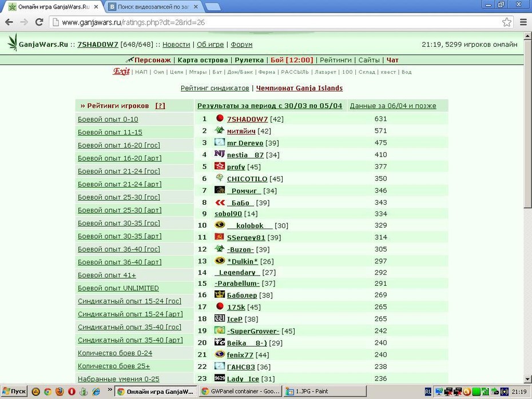Click eye icon beside *Dulkin*

[220, 260]
